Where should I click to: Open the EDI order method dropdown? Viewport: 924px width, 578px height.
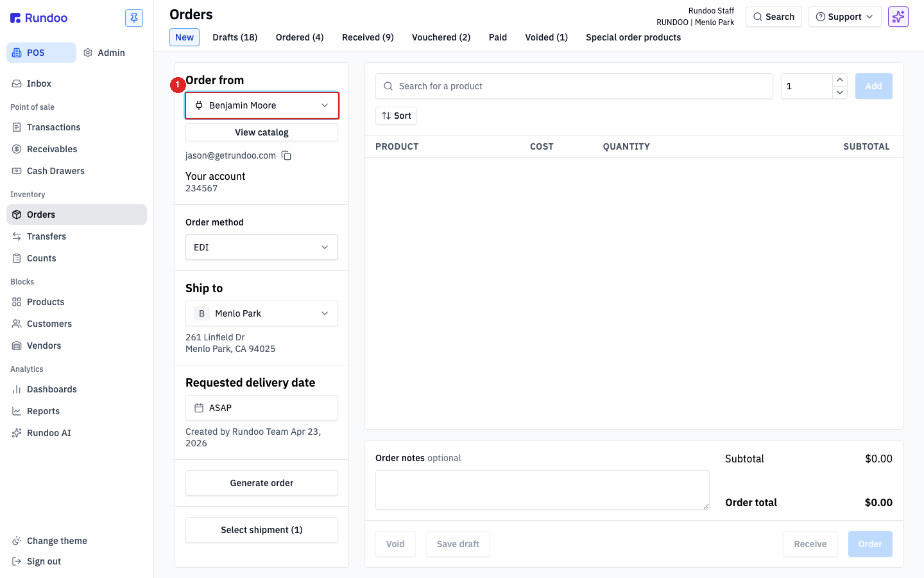262,247
